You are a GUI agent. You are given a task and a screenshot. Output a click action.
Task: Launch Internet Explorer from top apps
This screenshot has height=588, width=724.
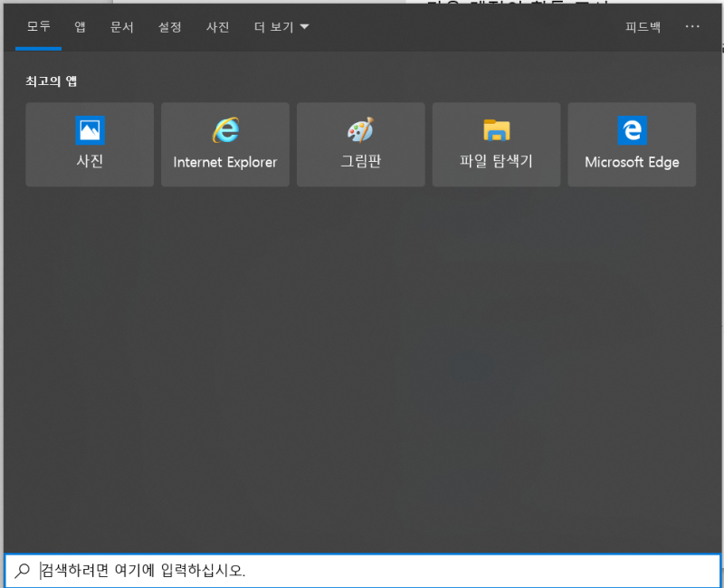click(225, 145)
